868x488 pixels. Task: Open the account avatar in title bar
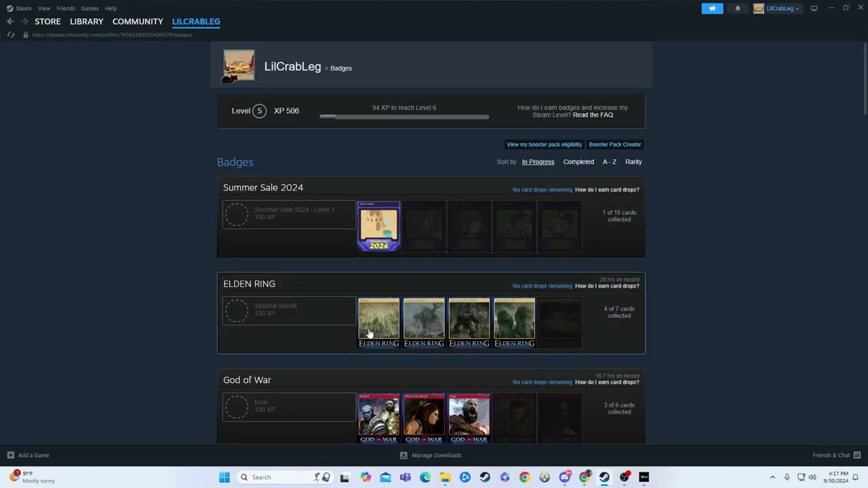tap(758, 8)
